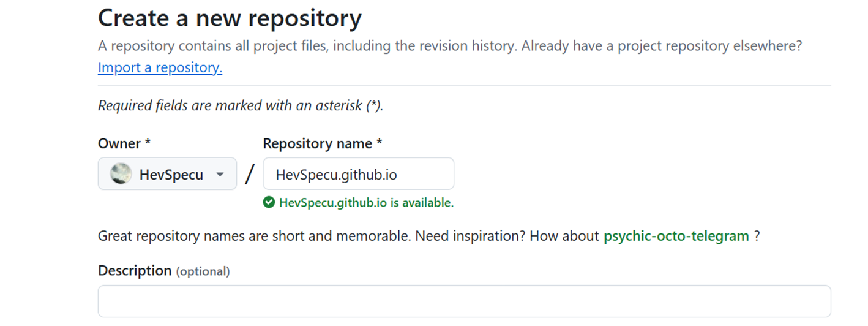The height and width of the screenshot is (326, 868).
Task: Click the green availability checkmark icon
Action: (269, 203)
